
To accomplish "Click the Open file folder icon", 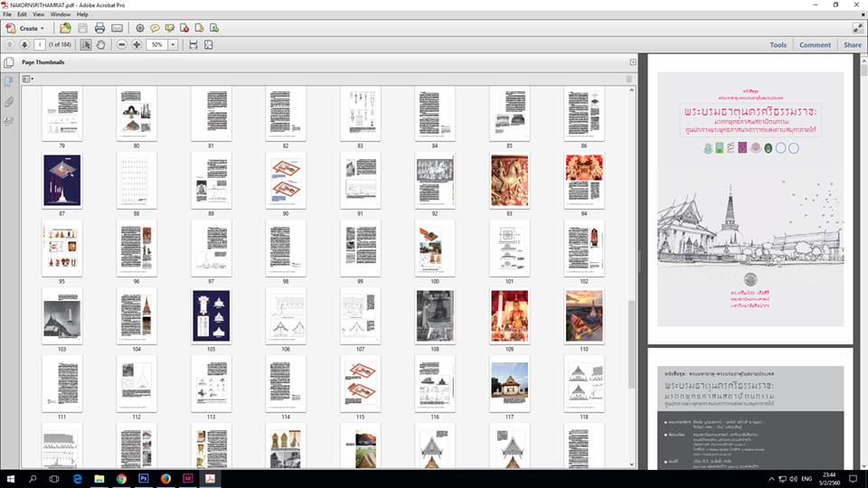I will point(65,28).
